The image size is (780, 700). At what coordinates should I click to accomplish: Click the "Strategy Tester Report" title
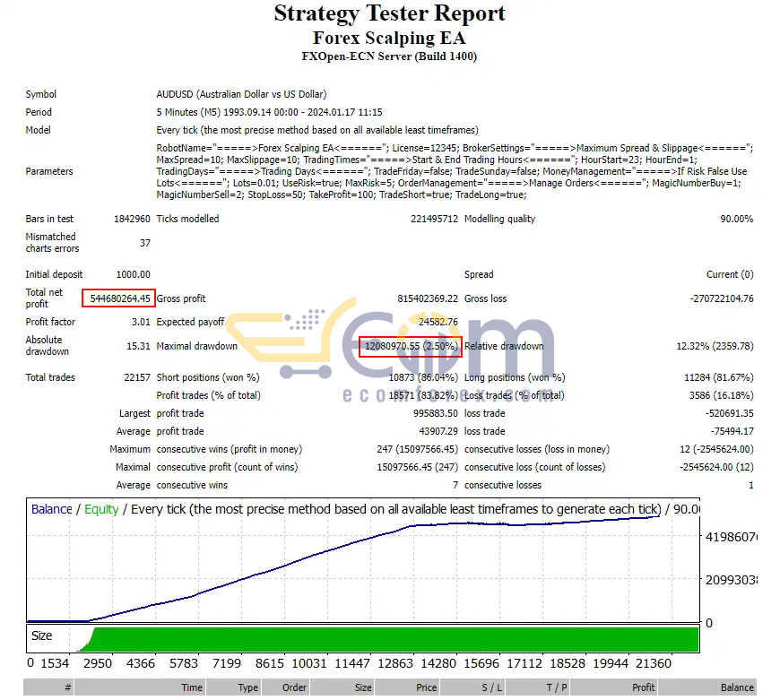tap(389, 14)
